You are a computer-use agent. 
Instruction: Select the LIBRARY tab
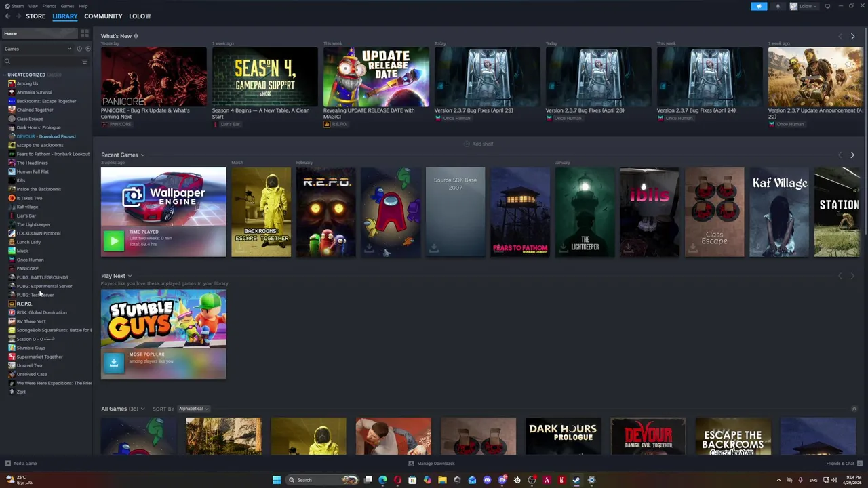(65, 16)
